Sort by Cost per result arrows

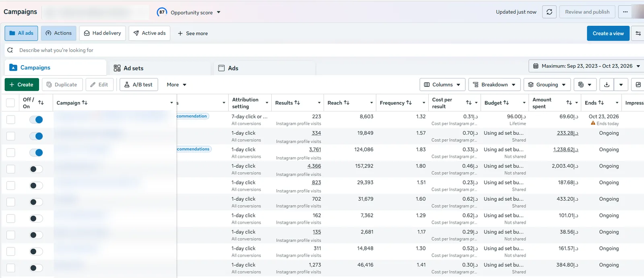[x=469, y=103]
